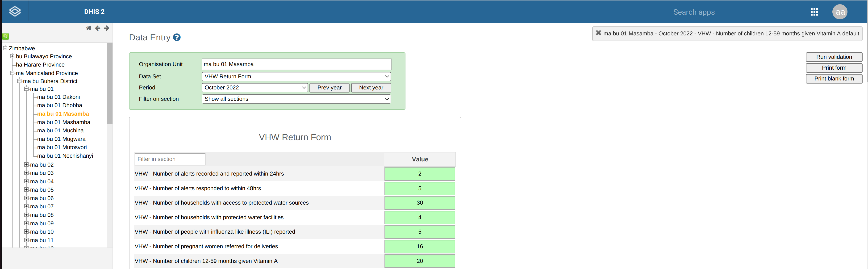
Task: Collapse the ma bu Buhera District node
Action: [20, 81]
